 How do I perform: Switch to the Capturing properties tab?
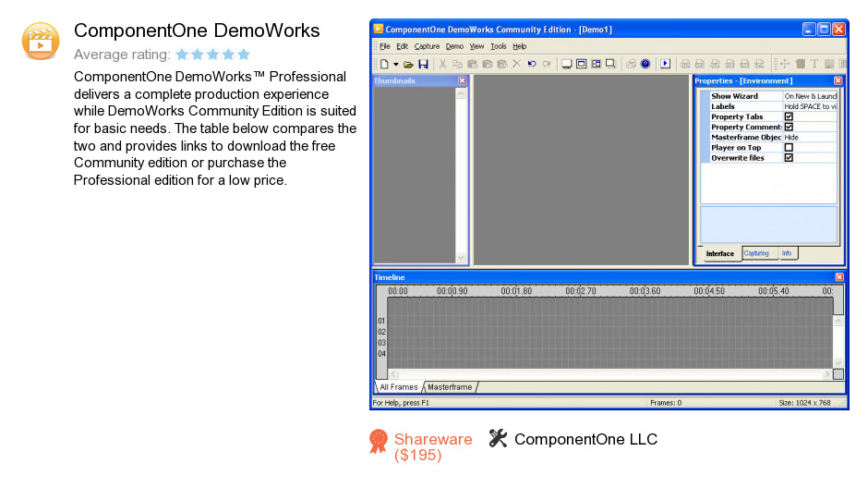(756, 253)
